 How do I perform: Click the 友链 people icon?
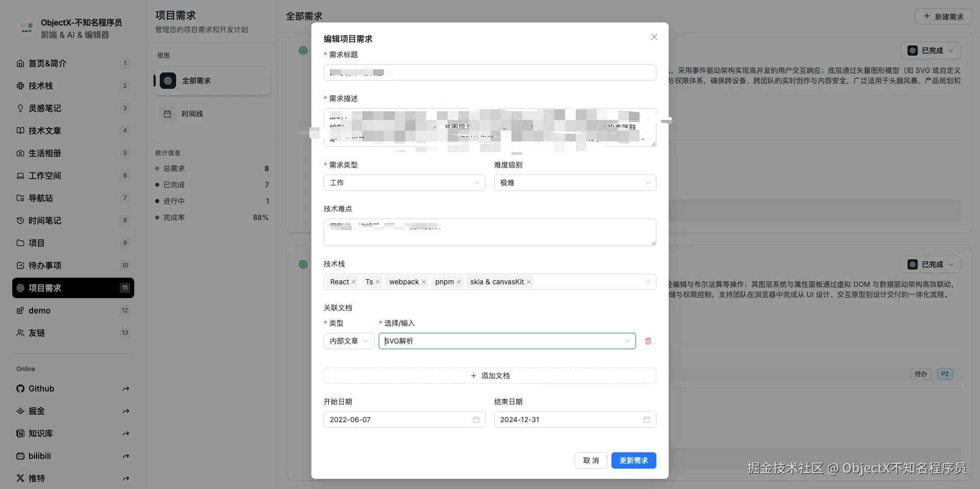point(20,333)
